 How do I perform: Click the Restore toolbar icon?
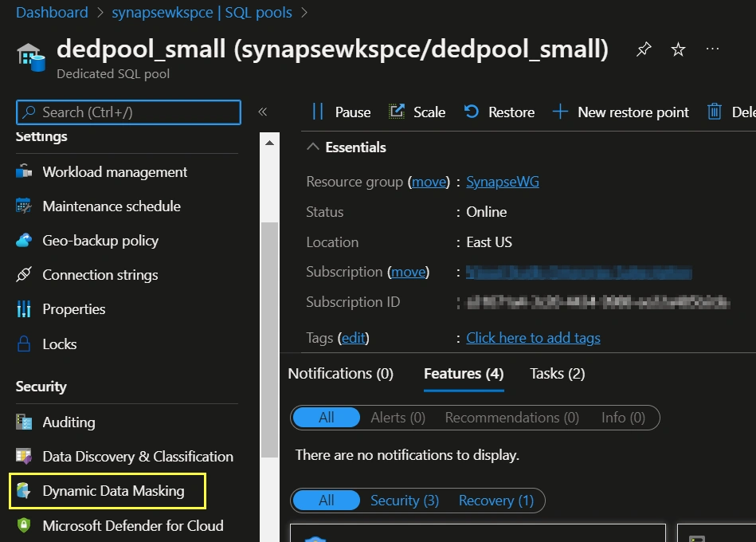[471, 112]
